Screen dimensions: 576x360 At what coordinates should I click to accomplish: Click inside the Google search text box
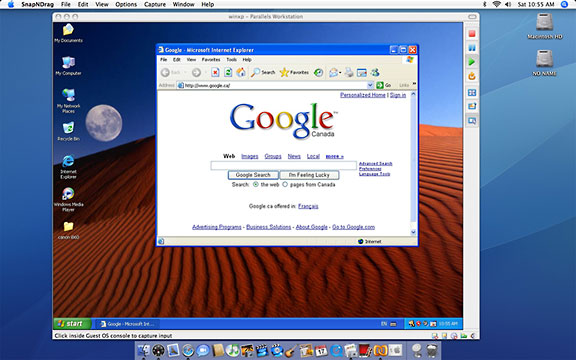click(x=284, y=166)
